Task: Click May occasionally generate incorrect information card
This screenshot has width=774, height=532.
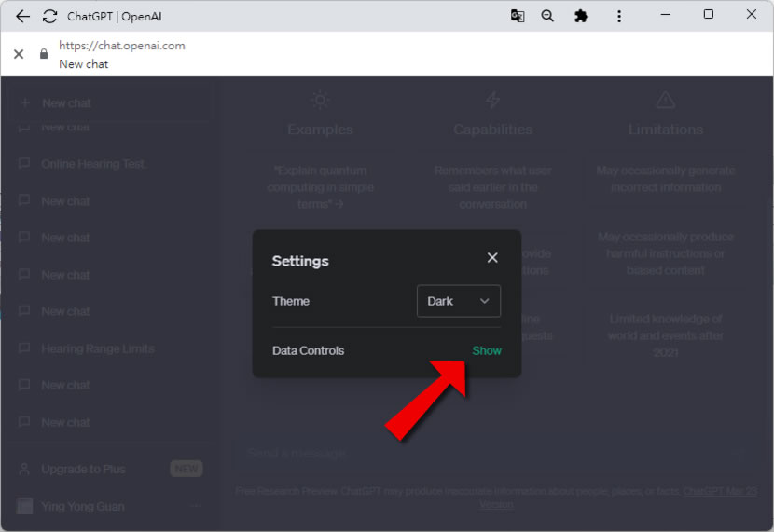Action: coord(666,179)
